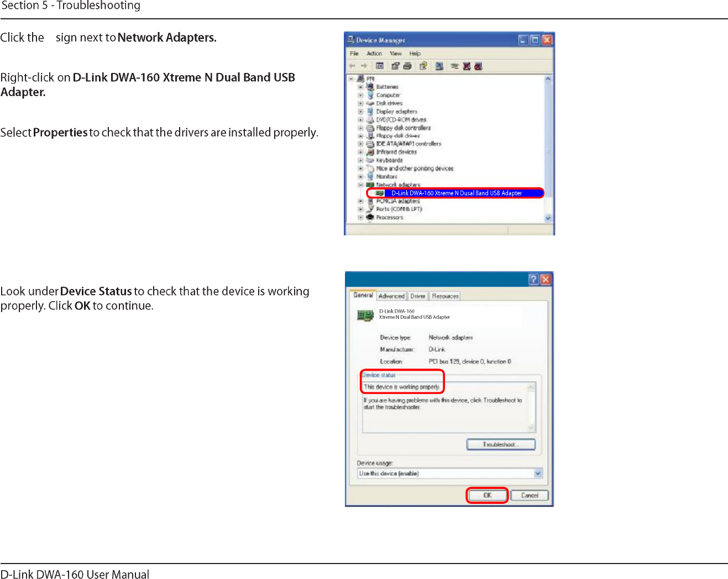Click the "D-Link DWA-160 User Manual" footer text
This screenshot has height=579, width=728.
coord(75,574)
